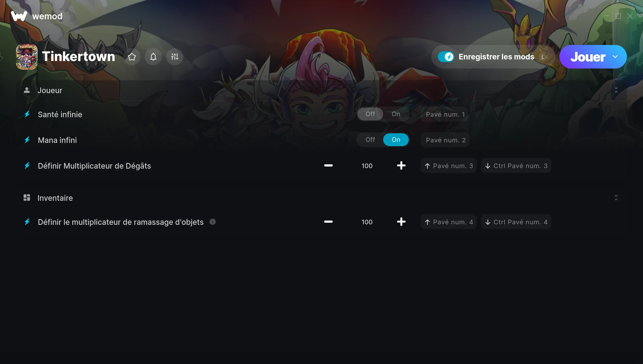Image resolution: width=643 pixels, height=364 pixels.
Task: Toggle the Enregistrer les mods switch
Action: coord(446,57)
